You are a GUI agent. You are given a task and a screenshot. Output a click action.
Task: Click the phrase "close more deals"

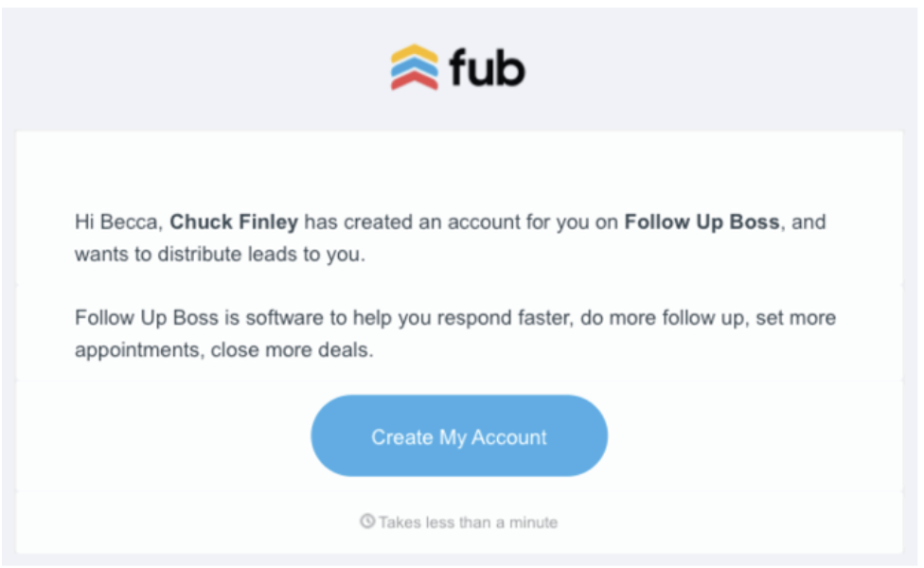click(x=293, y=348)
